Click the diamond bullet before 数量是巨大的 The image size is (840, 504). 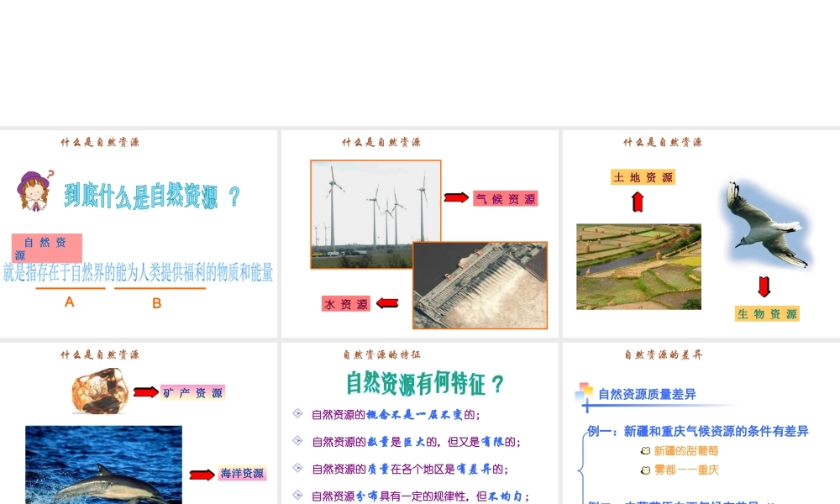298,441
